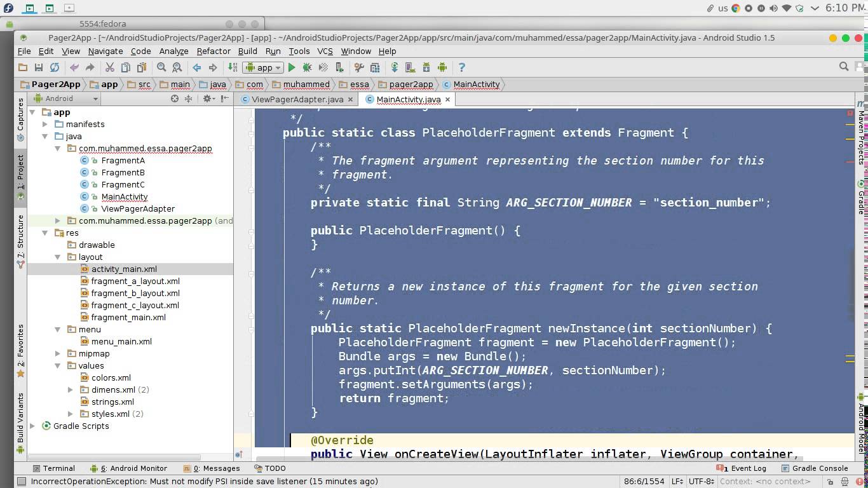Screen dimensions: 868x488
Task: Switch to the ViewPagerAdapter.java tab
Action: (296, 99)
